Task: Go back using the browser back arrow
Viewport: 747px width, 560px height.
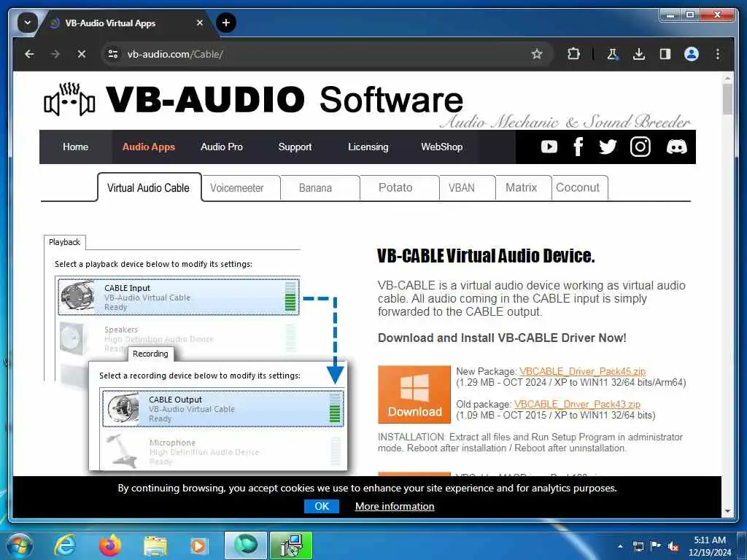Action: point(29,54)
